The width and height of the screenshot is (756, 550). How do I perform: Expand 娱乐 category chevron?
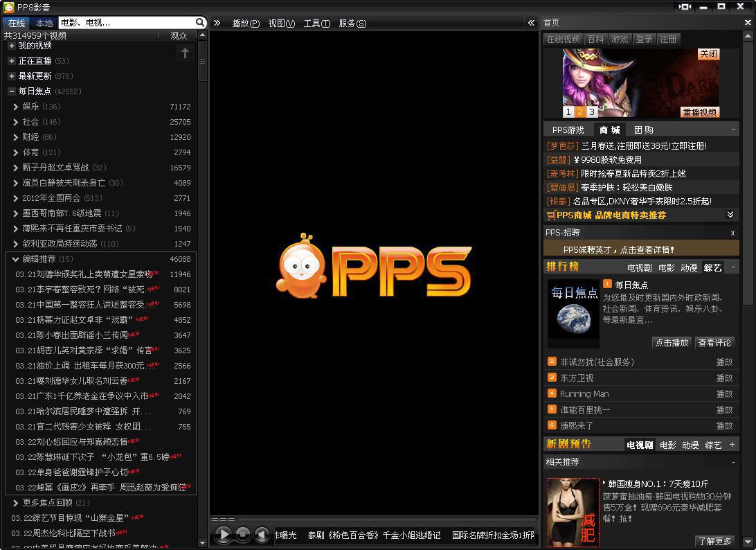tap(15, 107)
